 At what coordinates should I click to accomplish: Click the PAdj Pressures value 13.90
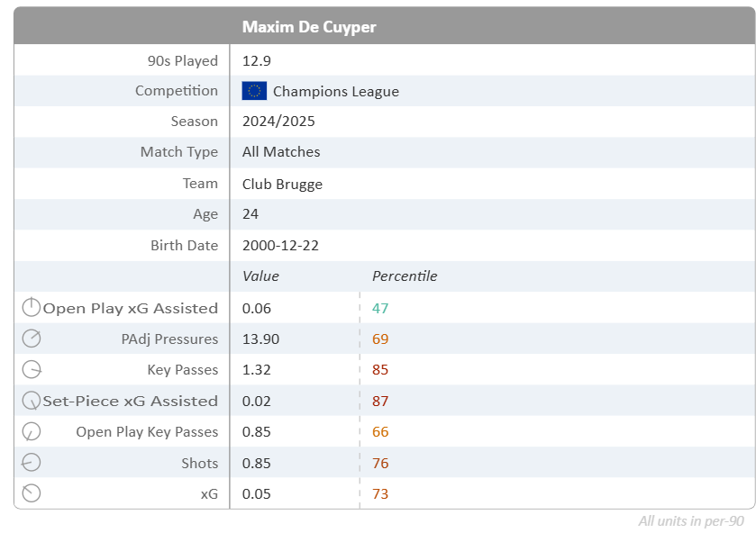[260, 339]
